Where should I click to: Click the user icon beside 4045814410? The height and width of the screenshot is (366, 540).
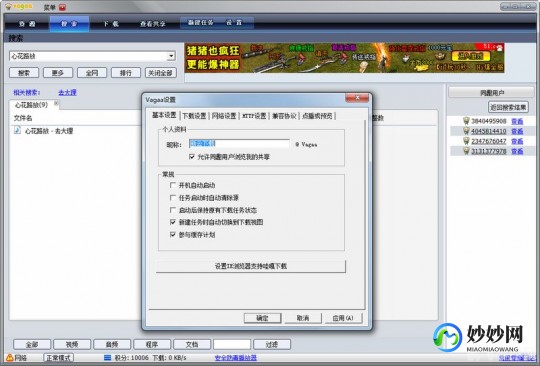(466, 131)
